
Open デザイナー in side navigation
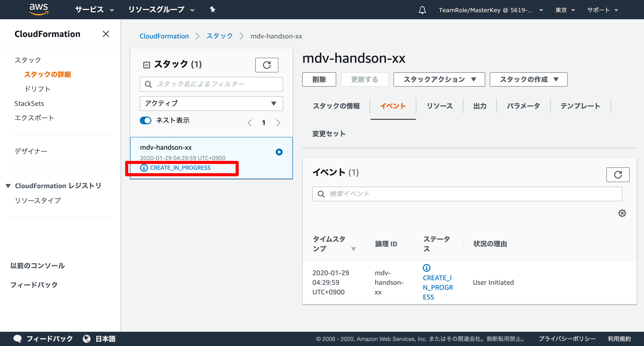(31, 151)
